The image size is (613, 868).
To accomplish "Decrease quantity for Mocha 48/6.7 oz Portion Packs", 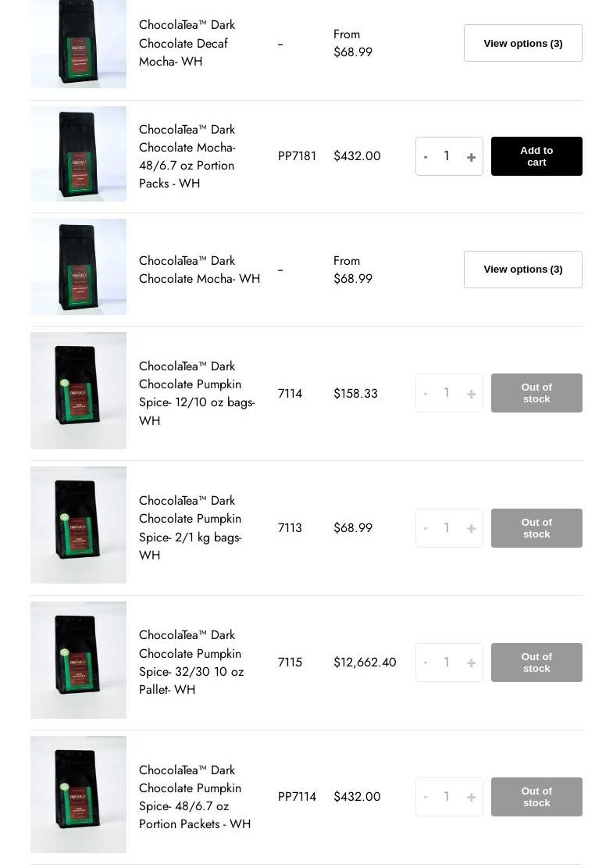I will click(426, 157).
